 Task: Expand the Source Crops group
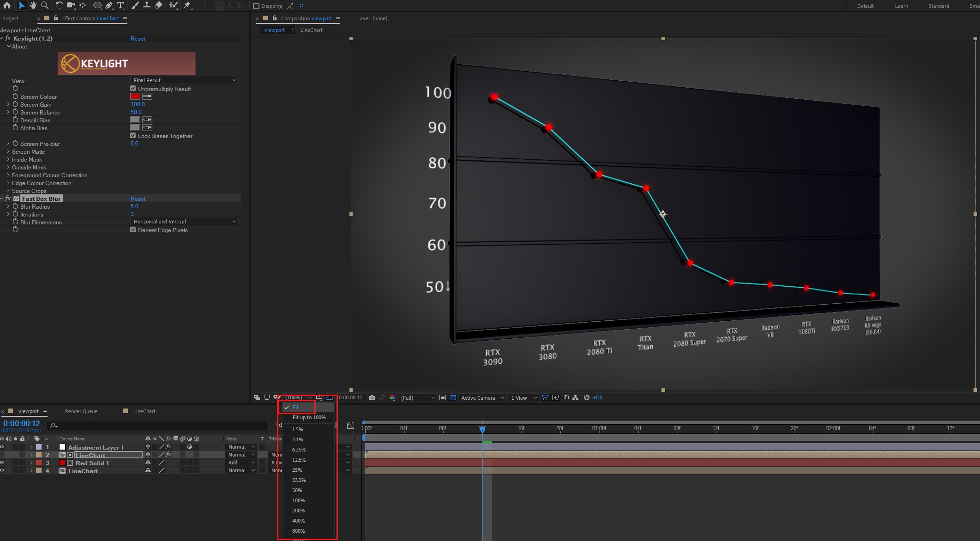coord(8,191)
